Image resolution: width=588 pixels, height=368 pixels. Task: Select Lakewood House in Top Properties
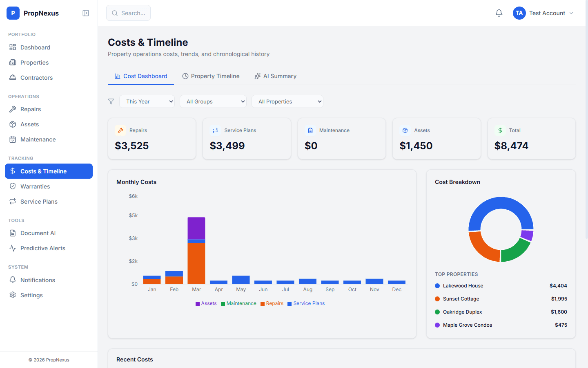[463, 285]
